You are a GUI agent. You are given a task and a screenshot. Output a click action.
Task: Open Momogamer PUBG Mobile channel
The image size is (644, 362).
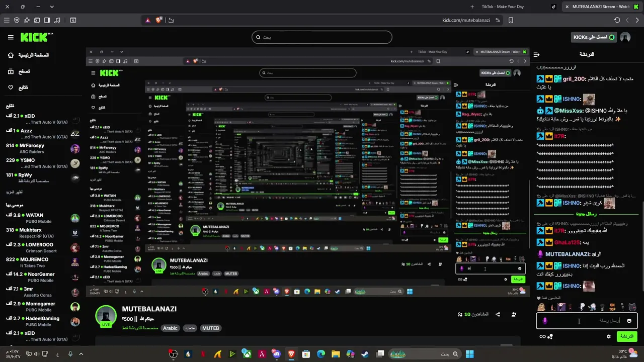pyautogui.click(x=43, y=307)
